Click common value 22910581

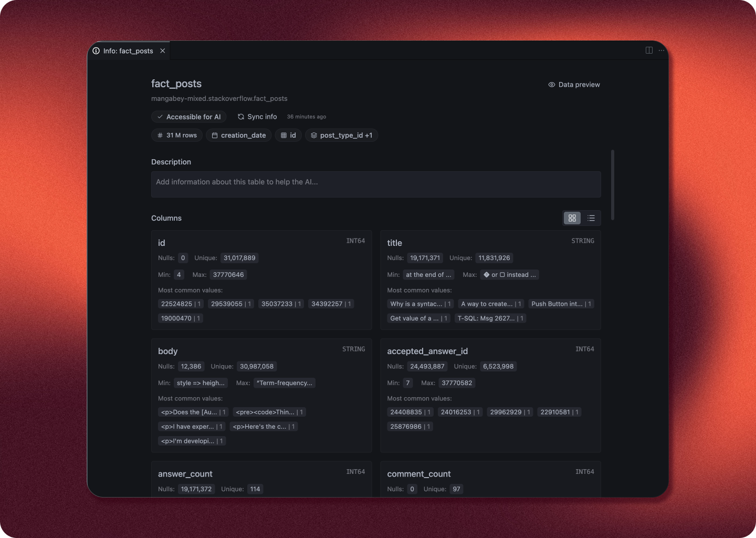pyautogui.click(x=560, y=412)
